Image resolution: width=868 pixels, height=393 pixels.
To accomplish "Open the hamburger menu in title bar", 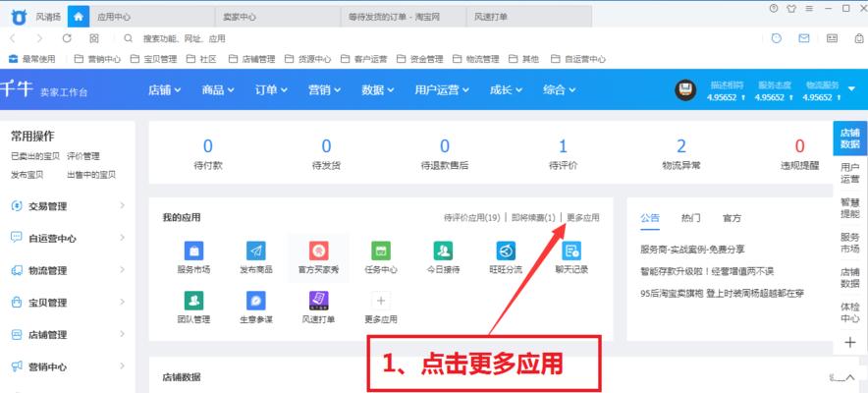I will [x=809, y=8].
